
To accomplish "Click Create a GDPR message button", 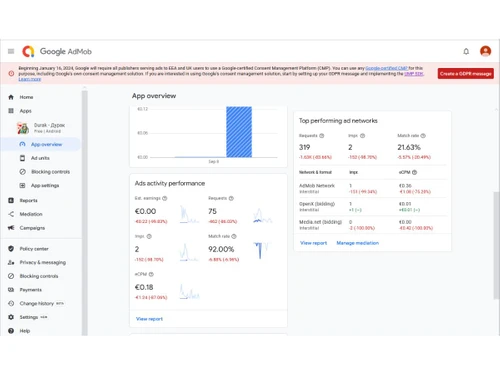I will click(466, 74).
